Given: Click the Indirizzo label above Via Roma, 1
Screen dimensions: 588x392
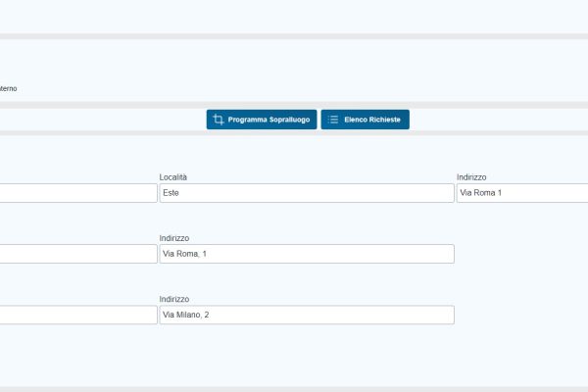Looking at the screenshot, I should click(174, 238).
